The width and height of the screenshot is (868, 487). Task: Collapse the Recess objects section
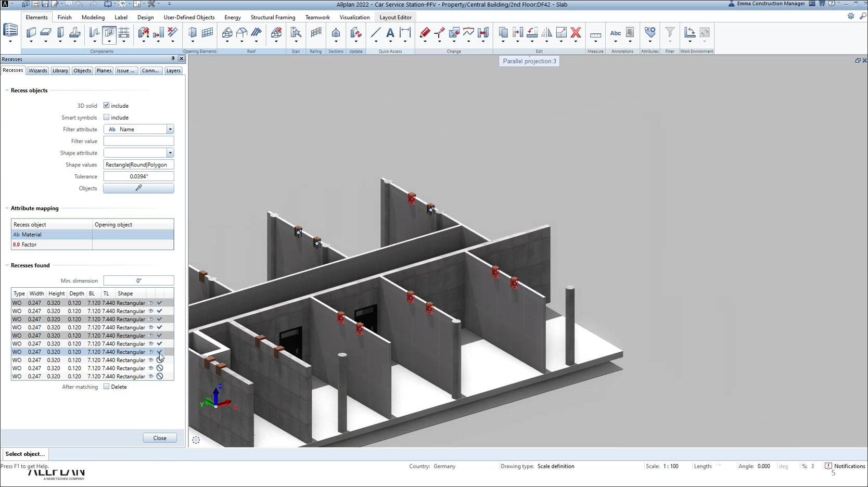pos(7,91)
